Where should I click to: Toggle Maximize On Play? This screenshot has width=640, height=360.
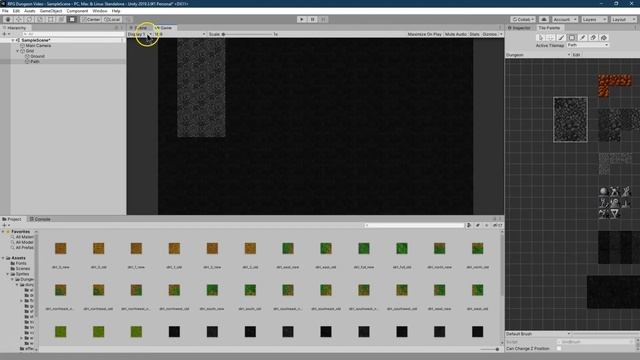[424, 34]
